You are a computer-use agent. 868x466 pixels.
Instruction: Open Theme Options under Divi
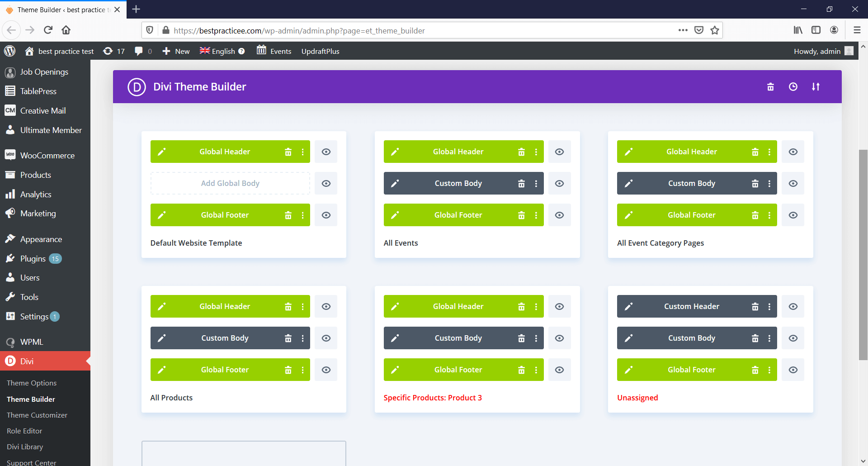32,383
